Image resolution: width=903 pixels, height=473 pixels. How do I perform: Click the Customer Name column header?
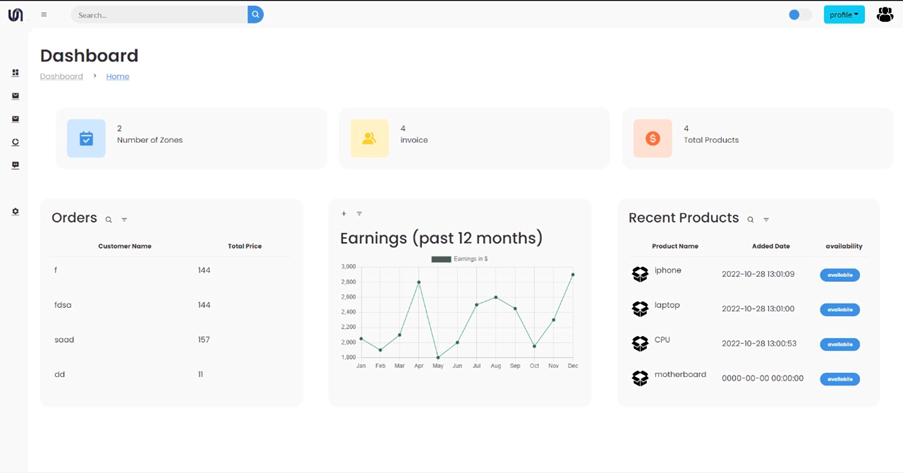(125, 246)
